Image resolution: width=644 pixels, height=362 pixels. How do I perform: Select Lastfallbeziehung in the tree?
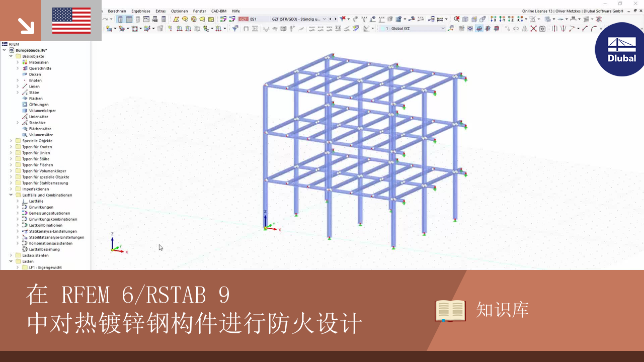point(44,249)
